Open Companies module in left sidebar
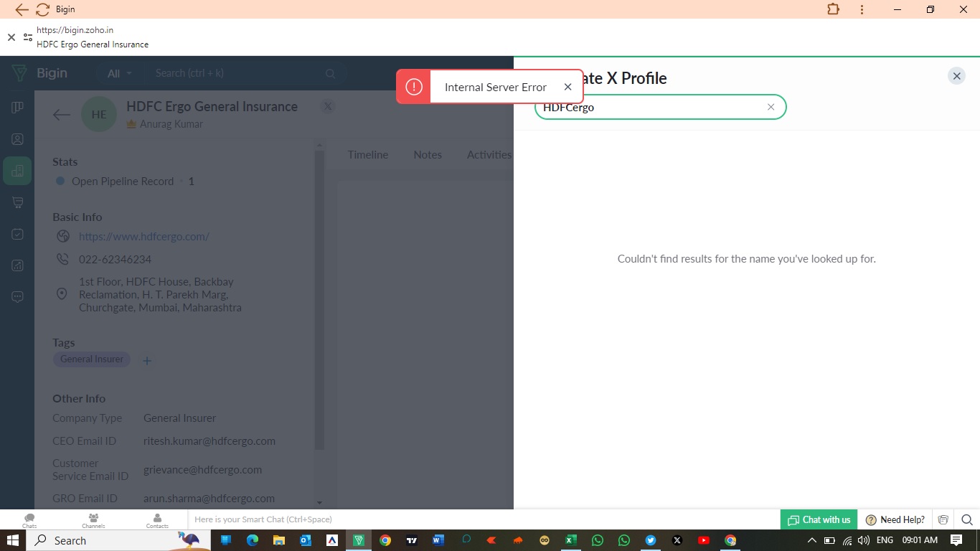Image resolution: width=980 pixels, height=551 pixels. (17, 171)
